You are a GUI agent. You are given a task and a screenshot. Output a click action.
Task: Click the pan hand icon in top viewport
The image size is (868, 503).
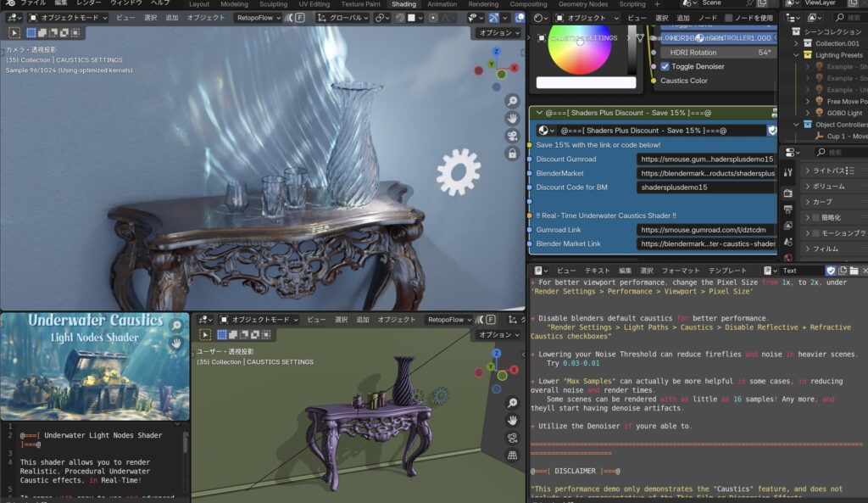pyautogui.click(x=513, y=119)
